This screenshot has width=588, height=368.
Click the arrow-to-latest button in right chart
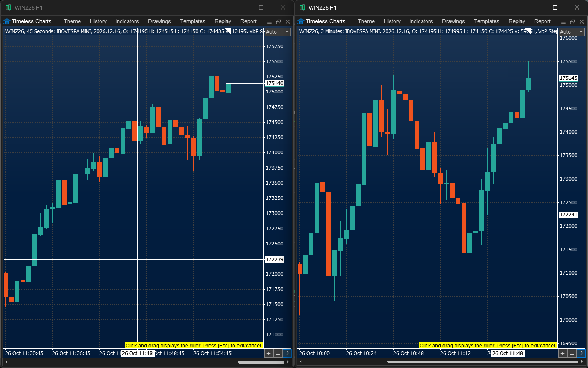[581, 353]
